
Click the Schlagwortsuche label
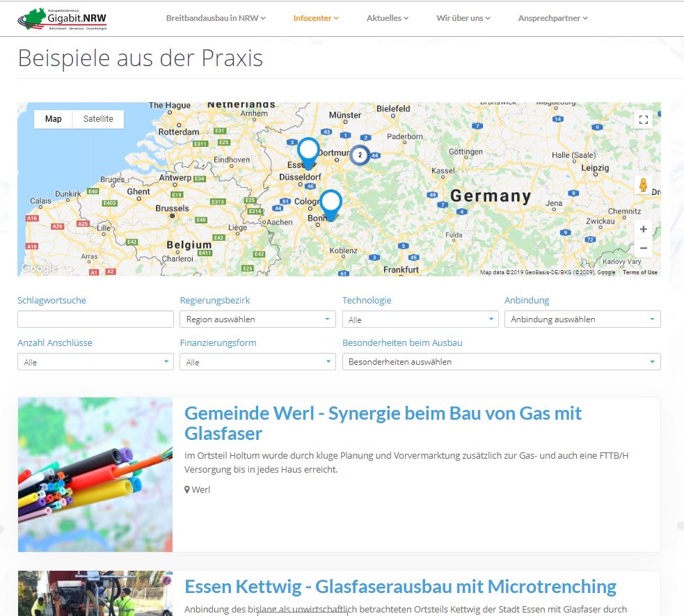point(52,300)
